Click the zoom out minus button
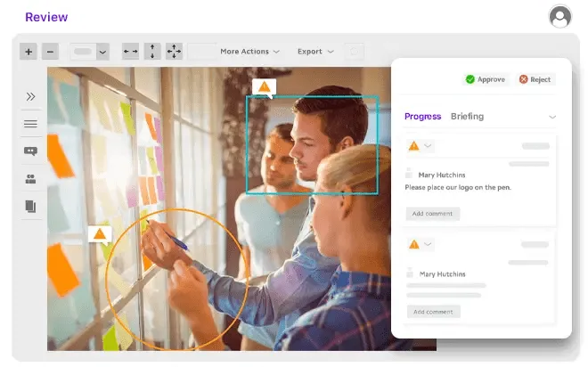Image resolution: width=588 pixels, height=367 pixels. (50, 52)
